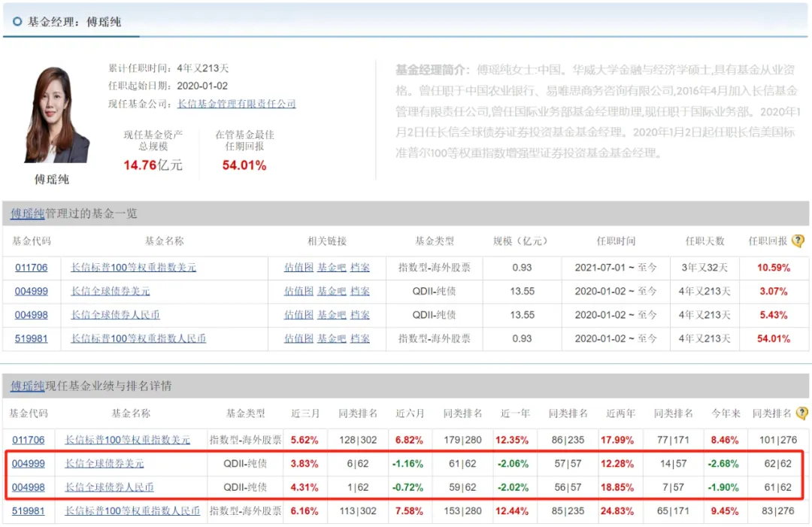Select the 54.01% best tenure return value
The image size is (812, 527).
[x=244, y=165]
